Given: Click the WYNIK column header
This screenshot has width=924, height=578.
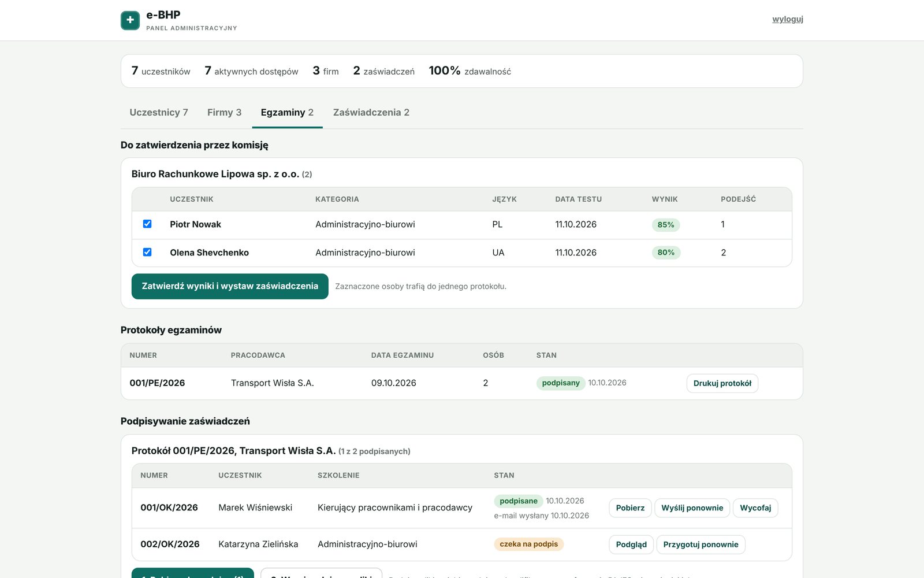Looking at the screenshot, I should click(665, 199).
